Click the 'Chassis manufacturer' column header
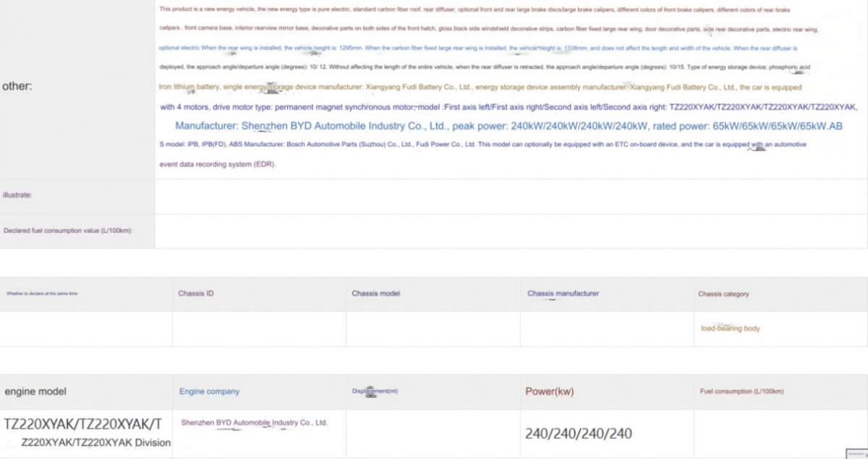 click(563, 293)
